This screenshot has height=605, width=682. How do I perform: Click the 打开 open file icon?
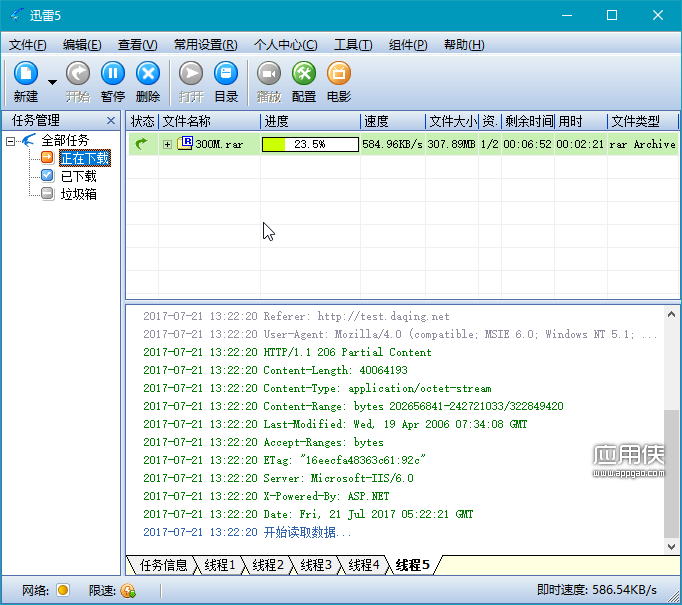(191, 73)
